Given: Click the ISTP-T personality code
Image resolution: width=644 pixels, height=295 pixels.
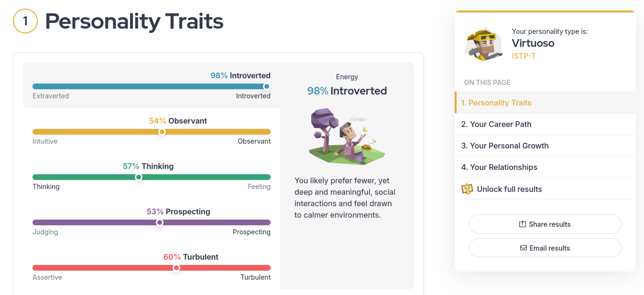Looking at the screenshot, I should (524, 56).
